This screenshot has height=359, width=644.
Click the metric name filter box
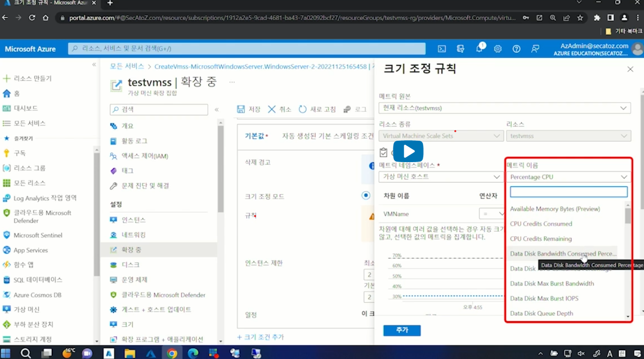(x=569, y=192)
